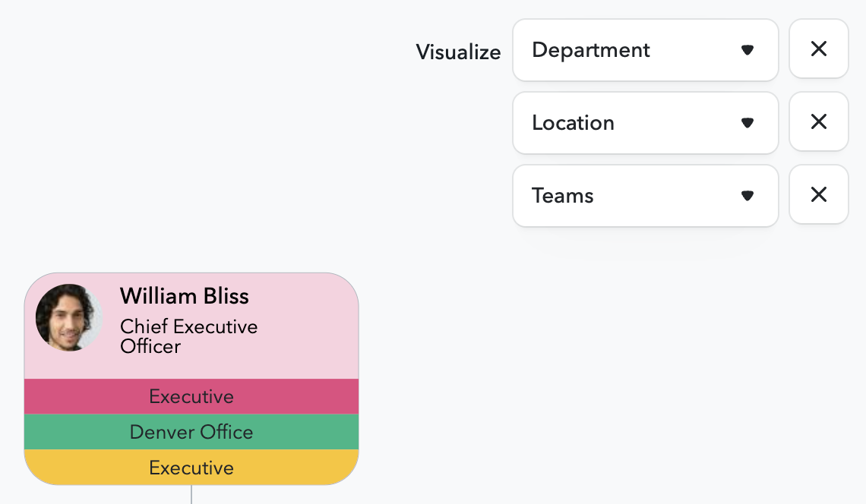Click the Chief Executive Officer title
The height and width of the screenshot is (504, 866).
tap(189, 336)
